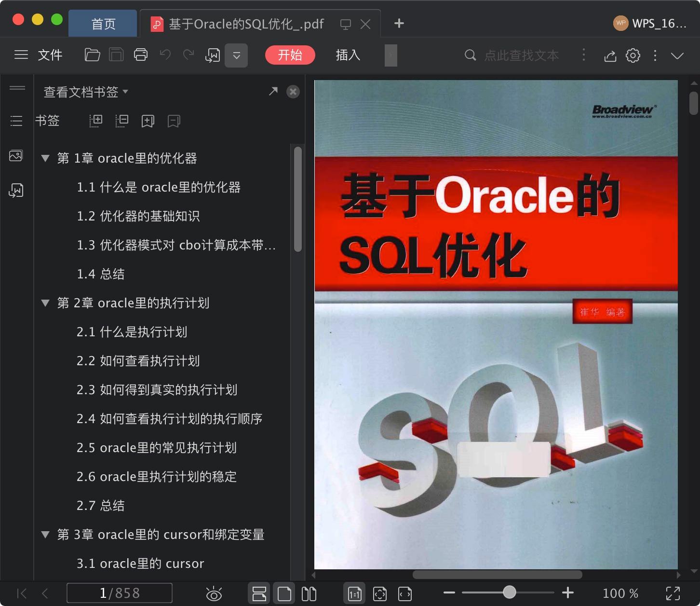Click the print icon
The height and width of the screenshot is (606, 700).
pos(141,55)
